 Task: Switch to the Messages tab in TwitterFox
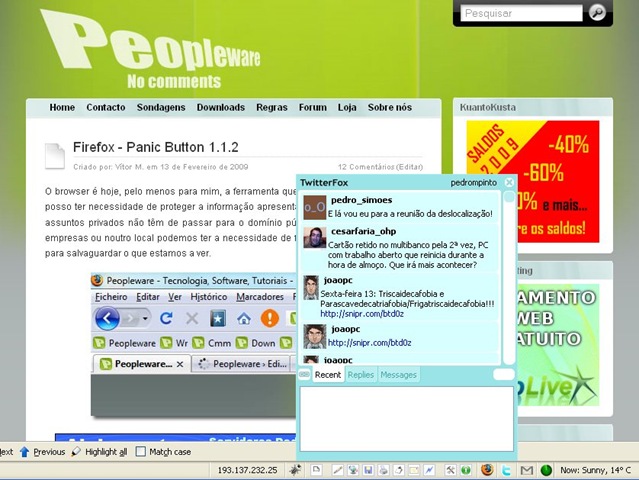pos(399,374)
